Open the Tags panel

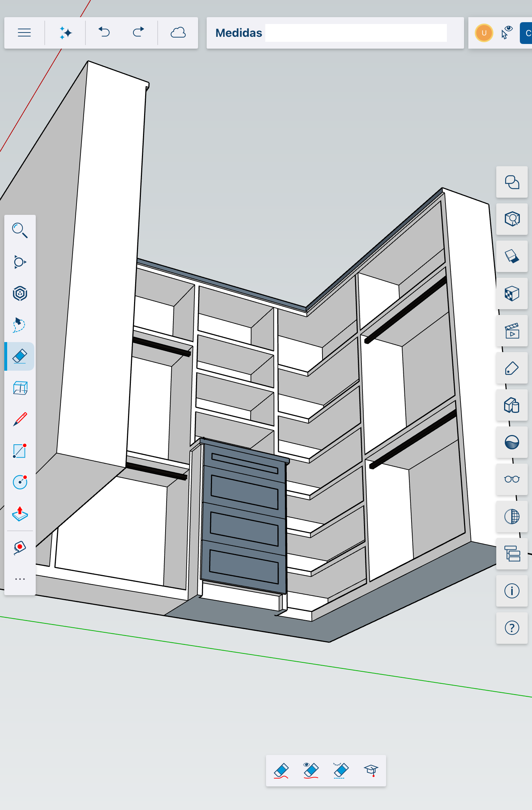[x=512, y=368]
